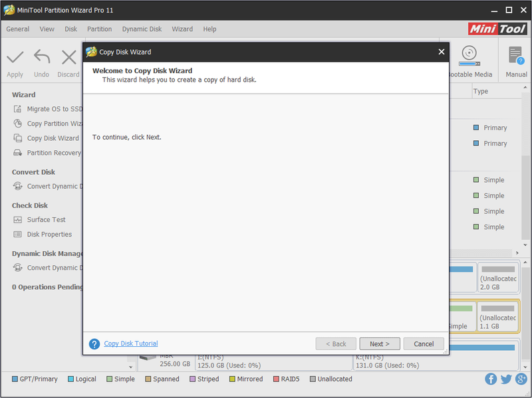Viewport: 532px width, 398px height.
Task: Open the Manual document icon
Action: pyautogui.click(x=516, y=56)
